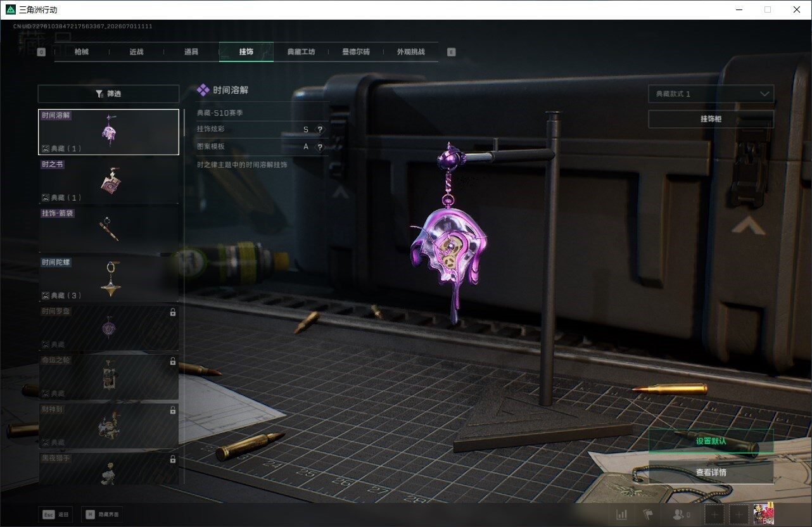Select the 道具 tab

pos(191,52)
